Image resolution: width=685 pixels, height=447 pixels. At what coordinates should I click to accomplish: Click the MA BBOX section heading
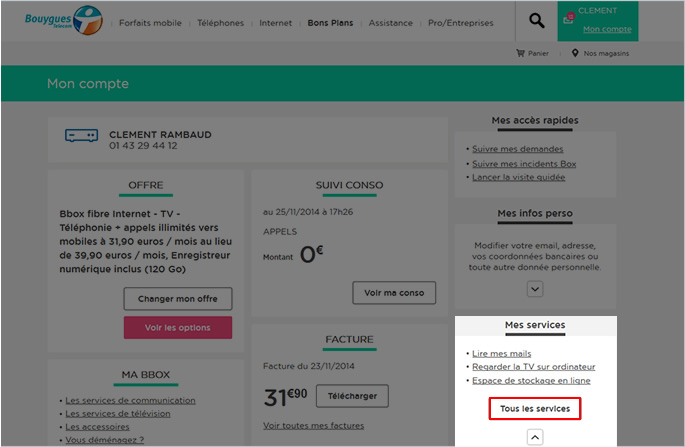point(145,375)
